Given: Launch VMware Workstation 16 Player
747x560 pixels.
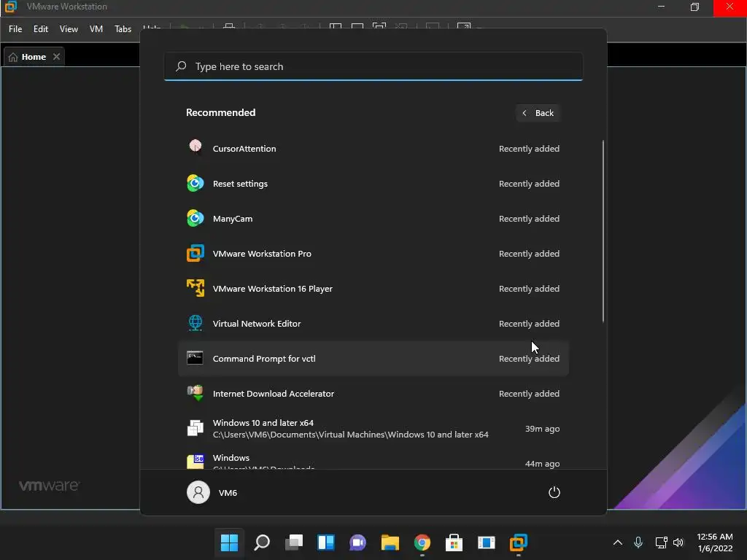Looking at the screenshot, I should coord(373,289).
